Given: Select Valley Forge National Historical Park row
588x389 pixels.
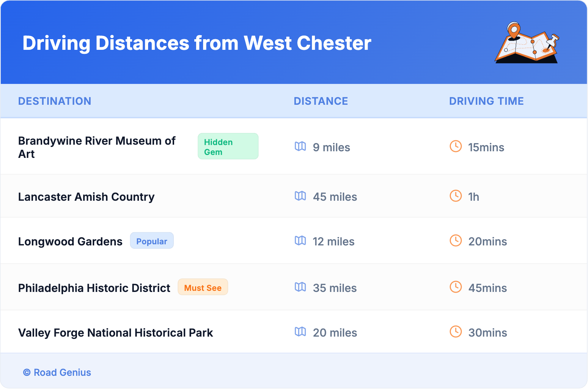Looking at the screenshot, I should tap(115, 333).
